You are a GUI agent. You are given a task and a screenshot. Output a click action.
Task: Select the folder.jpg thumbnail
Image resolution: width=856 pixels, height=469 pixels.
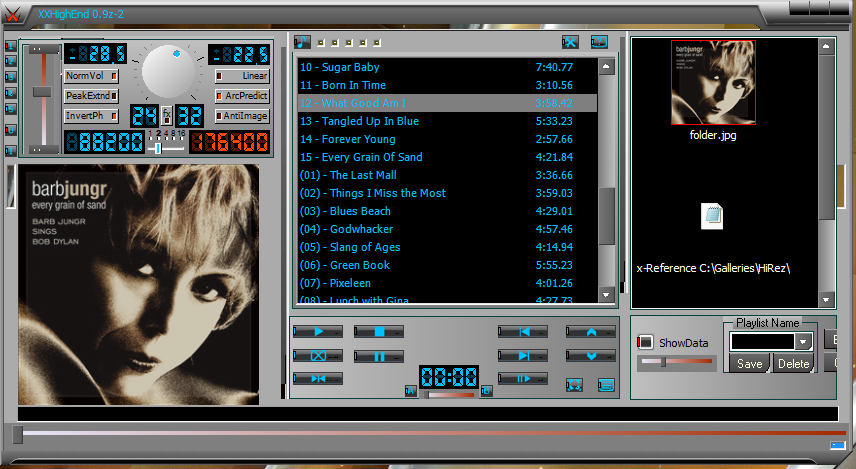tap(713, 82)
